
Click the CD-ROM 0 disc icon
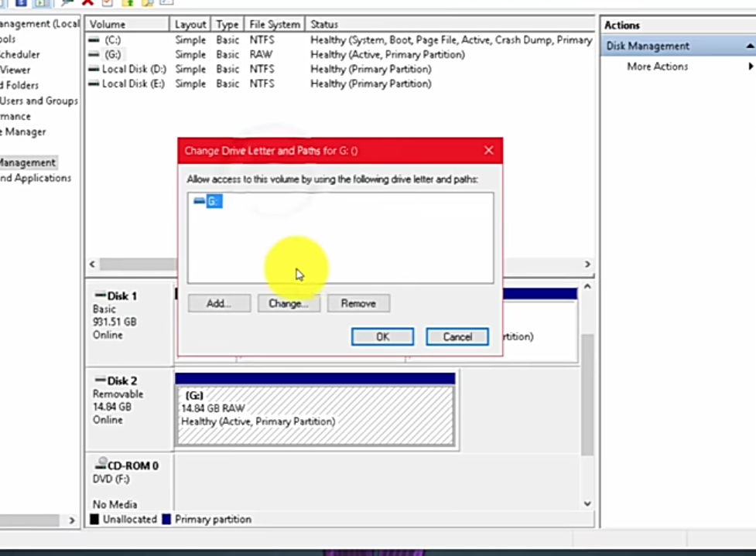[101, 463]
